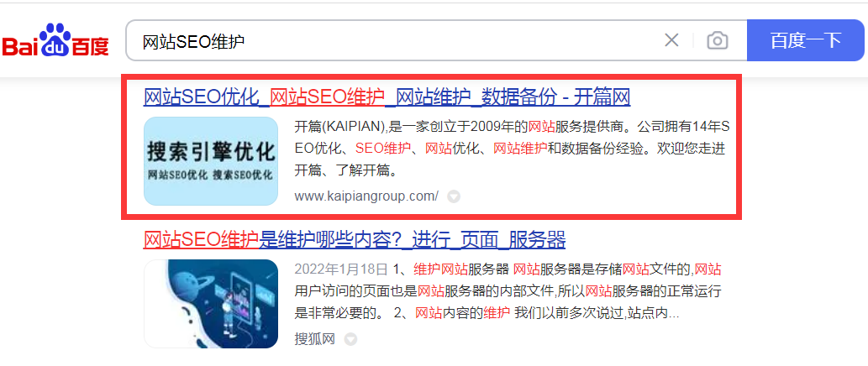
Task: Expand the arrow beside 搜狐网
Action: pos(350,339)
